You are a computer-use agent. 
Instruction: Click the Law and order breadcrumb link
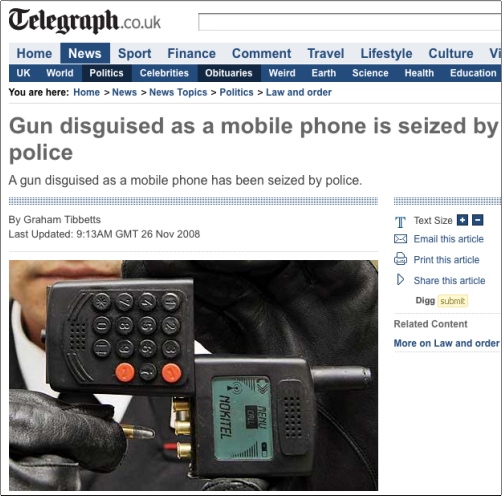pos(299,92)
